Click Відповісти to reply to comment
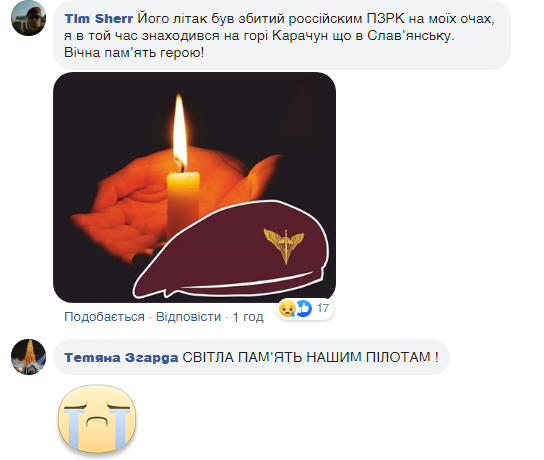Screen dimensions: 544x460 pyautogui.click(x=188, y=317)
